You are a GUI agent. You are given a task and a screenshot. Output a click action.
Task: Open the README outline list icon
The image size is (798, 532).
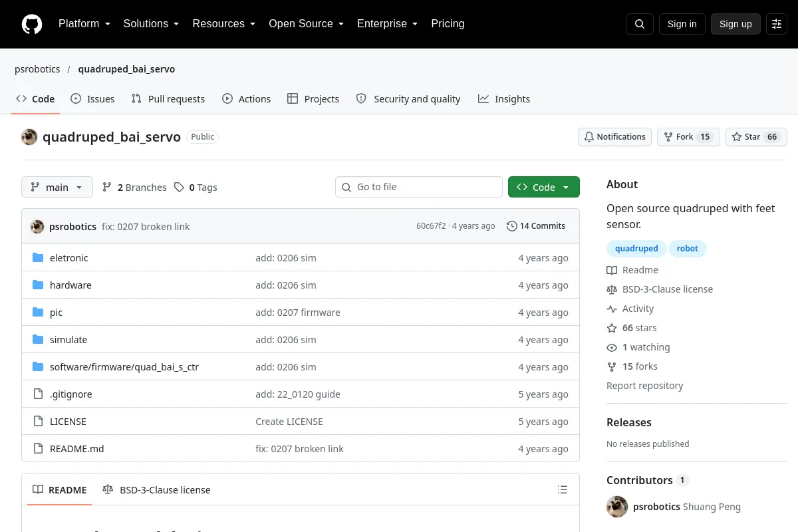pos(563,490)
